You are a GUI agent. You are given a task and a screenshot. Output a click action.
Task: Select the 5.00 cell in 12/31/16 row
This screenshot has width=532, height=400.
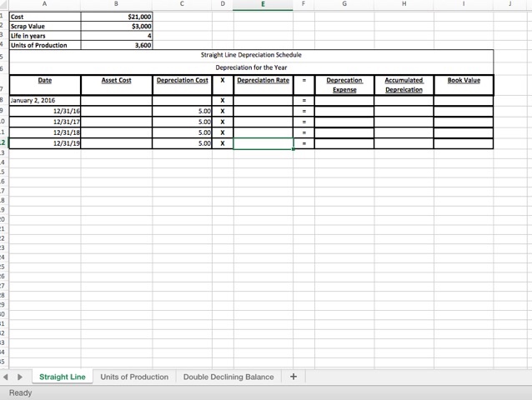pos(182,111)
